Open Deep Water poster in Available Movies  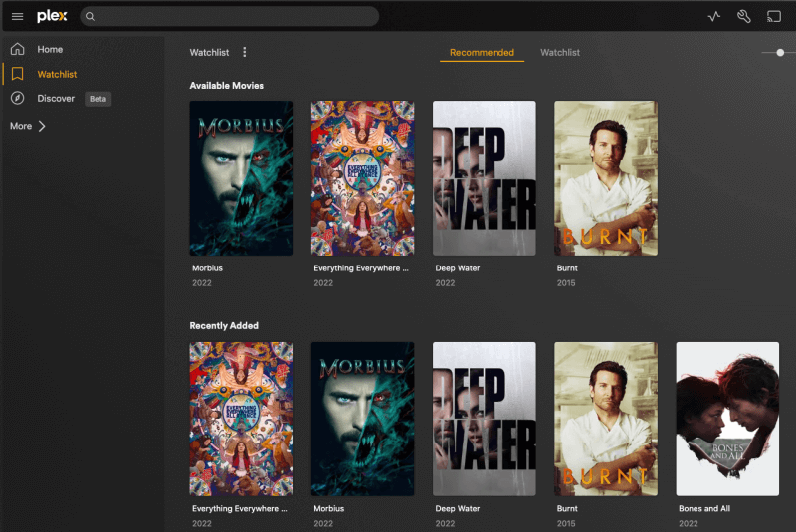click(485, 179)
